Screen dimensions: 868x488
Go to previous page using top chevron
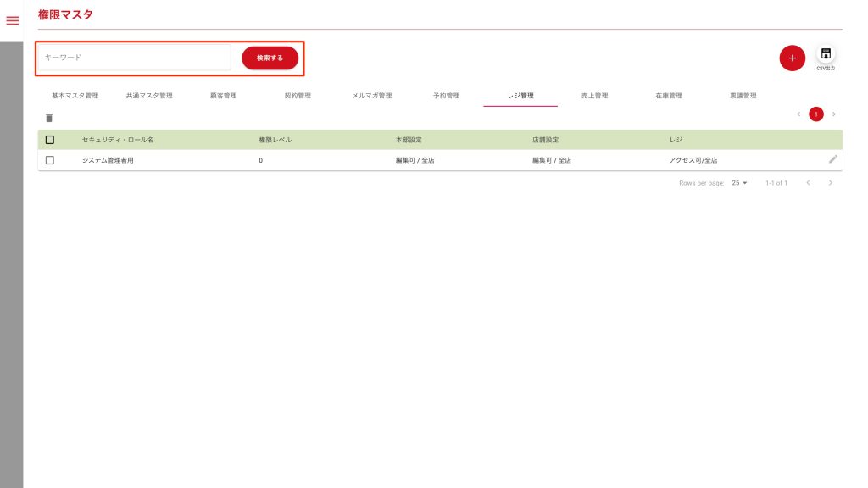tap(798, 114)
